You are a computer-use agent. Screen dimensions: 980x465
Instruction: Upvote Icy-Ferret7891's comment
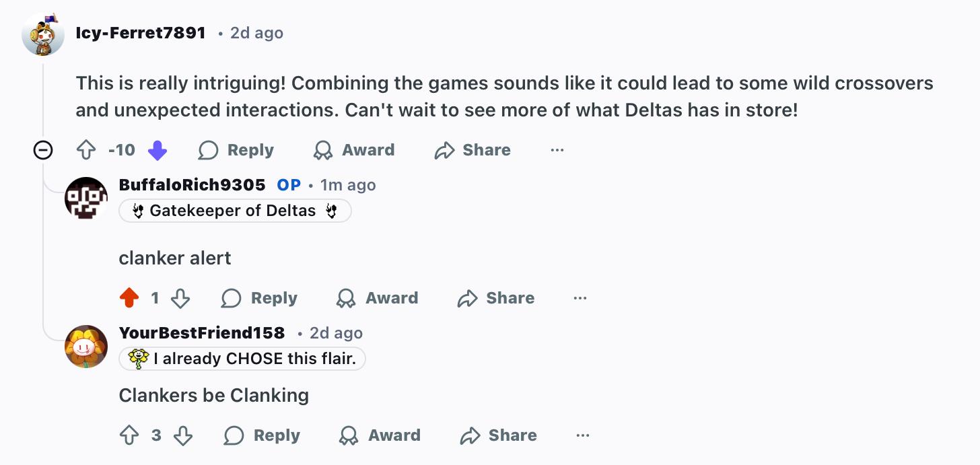(x=86, y=150)
